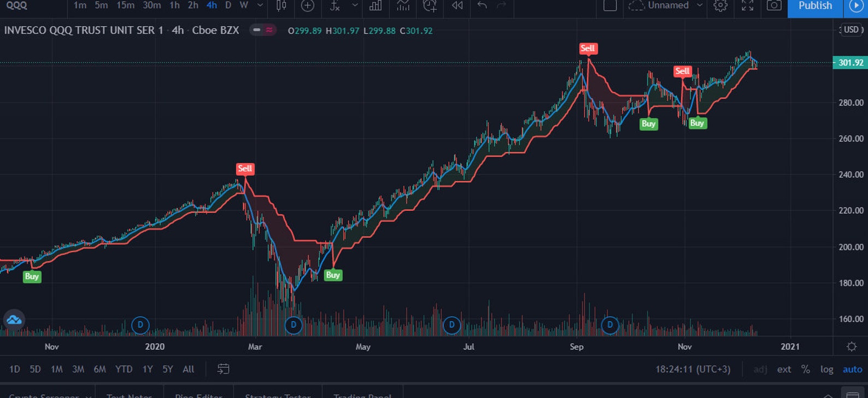Click the blue play icon beside Publish

pos(855,6)
